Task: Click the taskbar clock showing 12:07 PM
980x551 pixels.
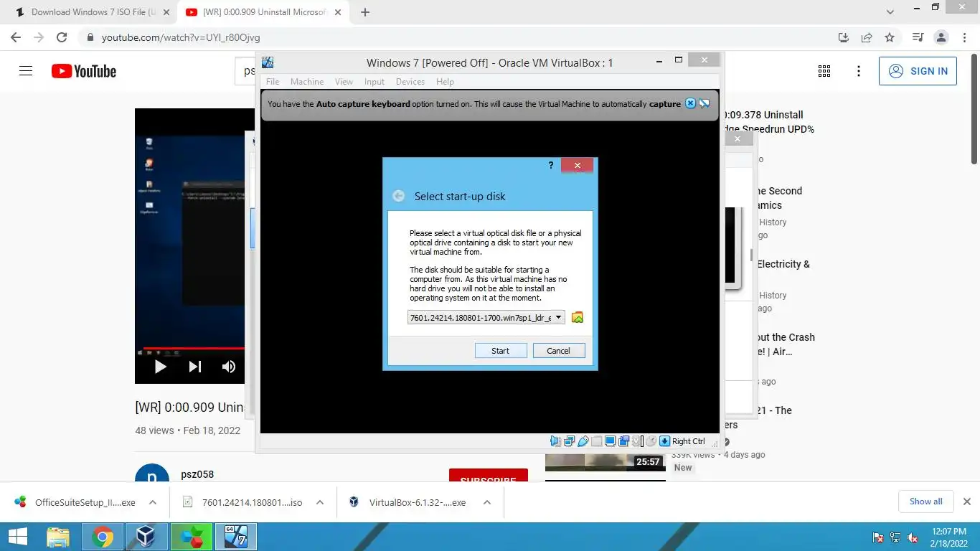Action: pyautogui.click(x=949, y=537)
